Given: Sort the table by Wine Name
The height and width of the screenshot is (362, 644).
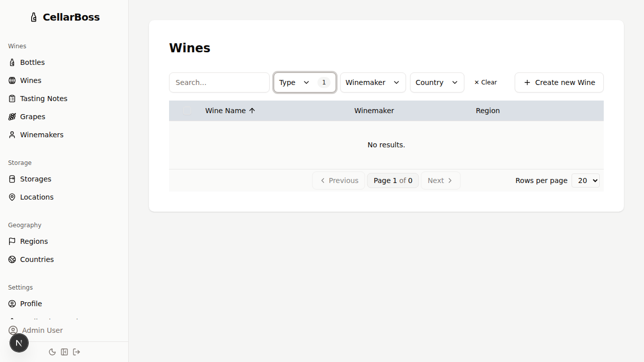Looking at the screenshot, I should tap(230, 111).
